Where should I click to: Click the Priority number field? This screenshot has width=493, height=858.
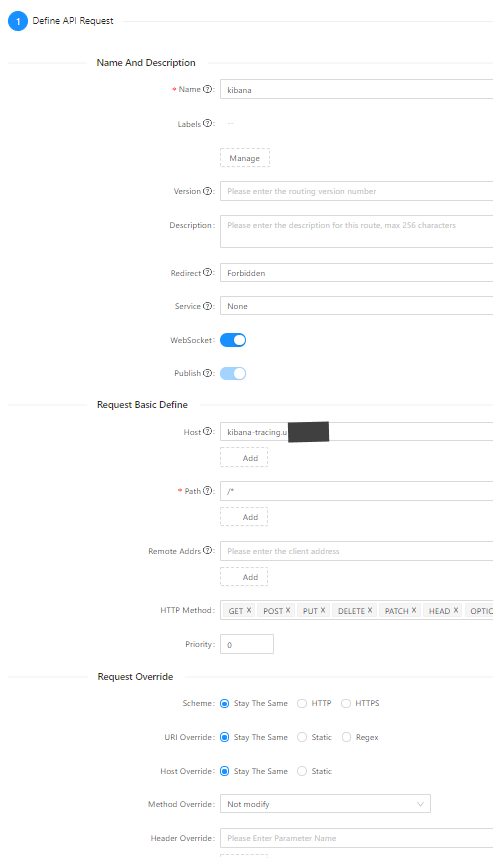pos(247,644)
